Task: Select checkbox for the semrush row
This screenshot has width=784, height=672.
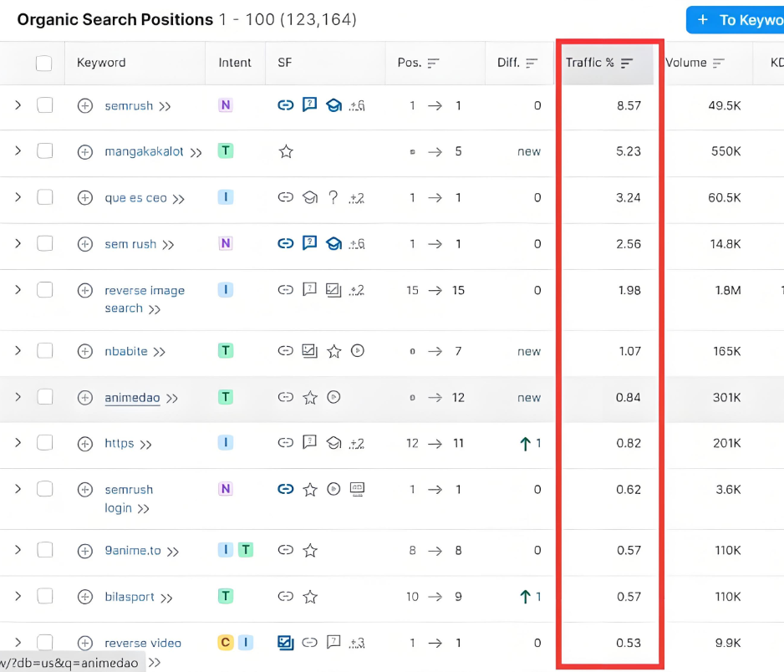Action: 45,105
